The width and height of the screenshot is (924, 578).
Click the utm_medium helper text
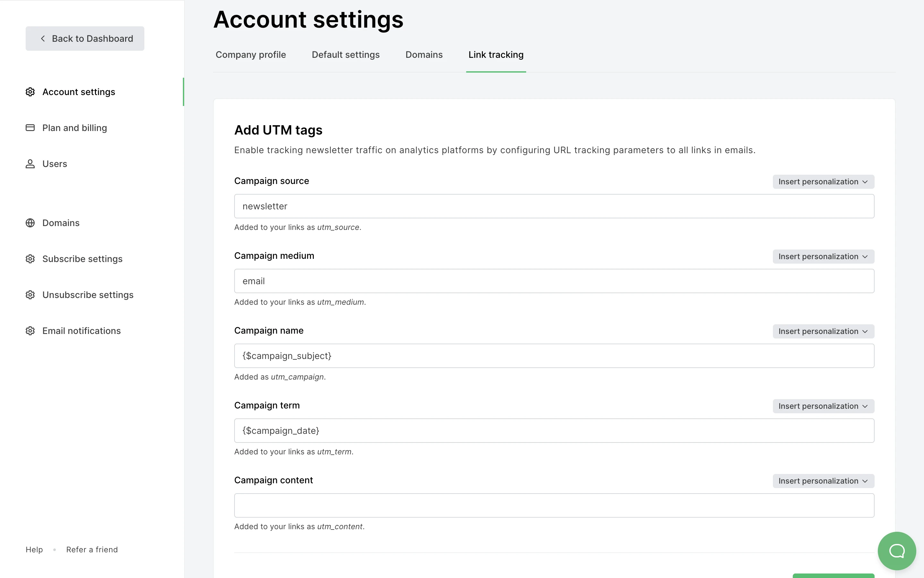(x=300, y=302)
